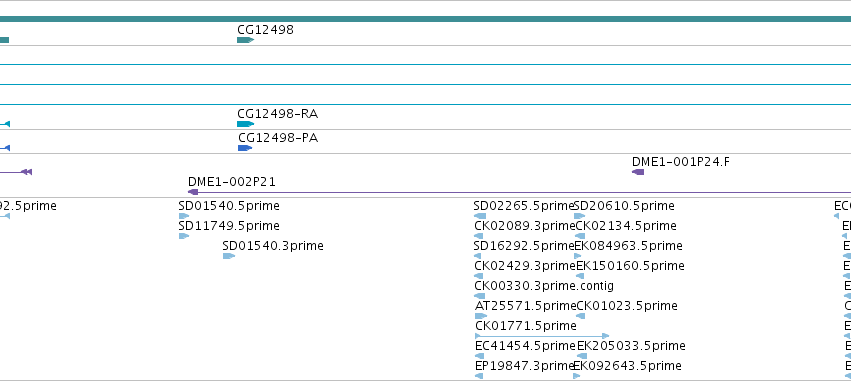Select the EK205033.5prime EST arrow
Screen dimensions: 851x381
tap(582, 356)
